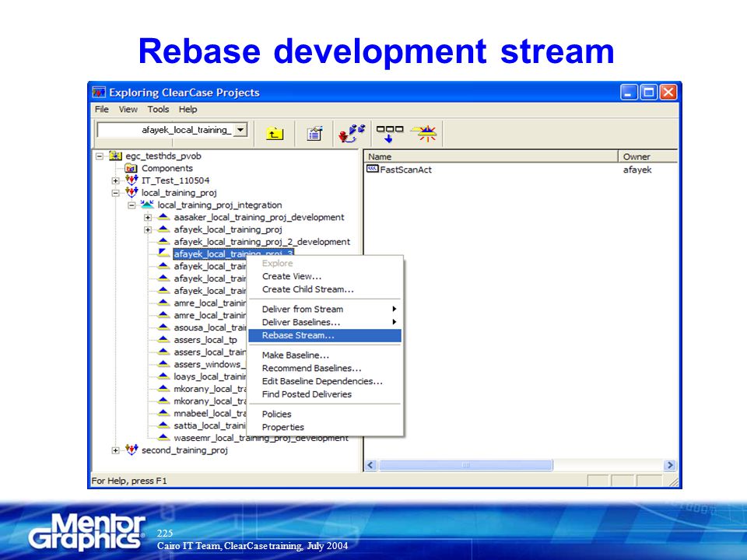Click the egc_testhds_pvob PVOB icon

click(115, 156)
